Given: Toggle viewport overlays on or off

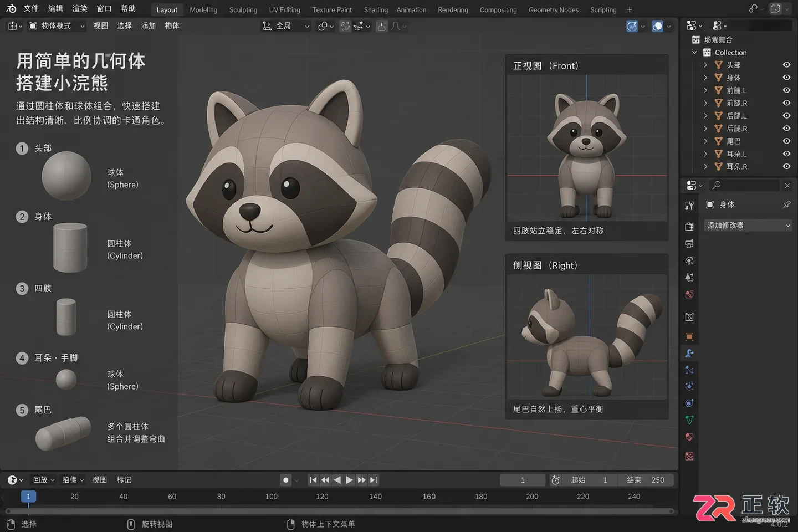Looking at the screenshot, I should pyautogui.click(x=657, y=26).
